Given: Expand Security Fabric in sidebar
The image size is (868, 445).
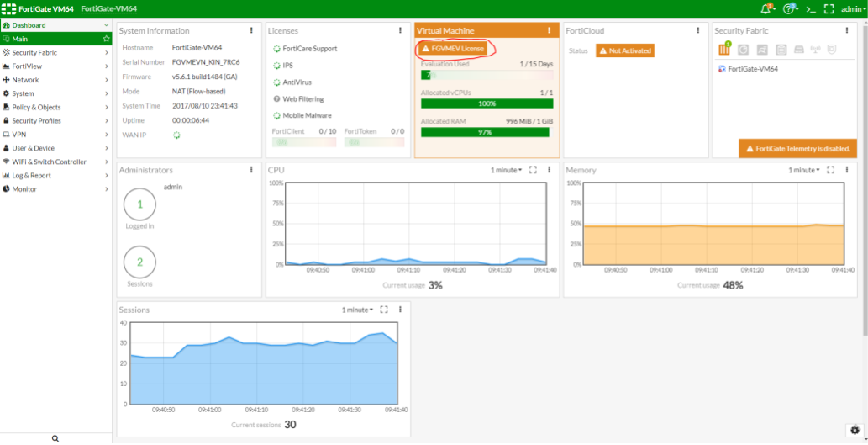Looking at the screenshot, I should 56,53.
